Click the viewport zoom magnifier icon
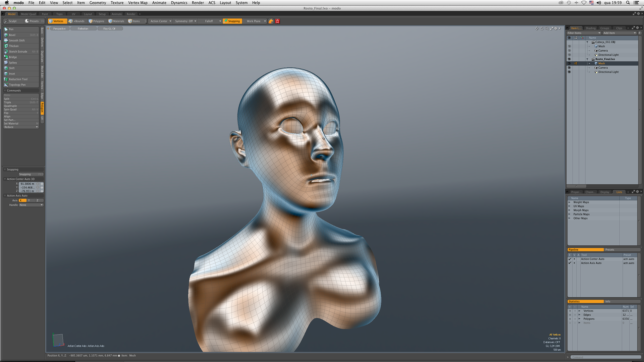Image resolution: width=644 pixels, height=362 pixels. pyautogui.click(x=547, y=28)
